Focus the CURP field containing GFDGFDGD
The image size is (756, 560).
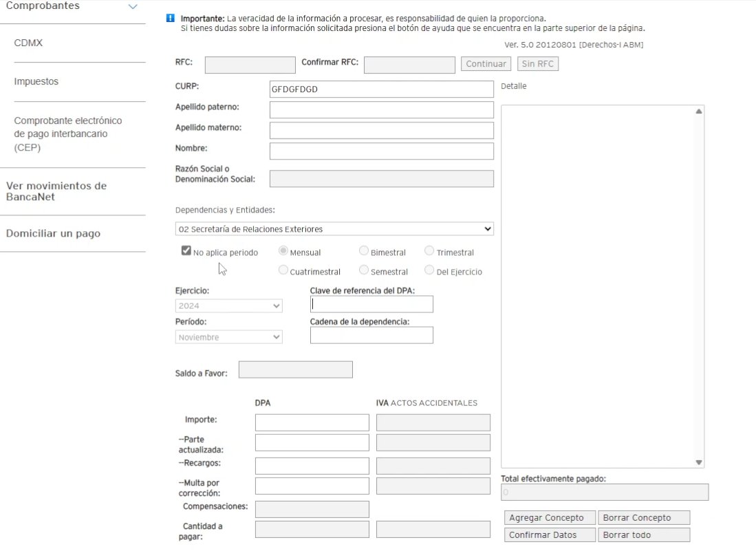pos(381,89)
